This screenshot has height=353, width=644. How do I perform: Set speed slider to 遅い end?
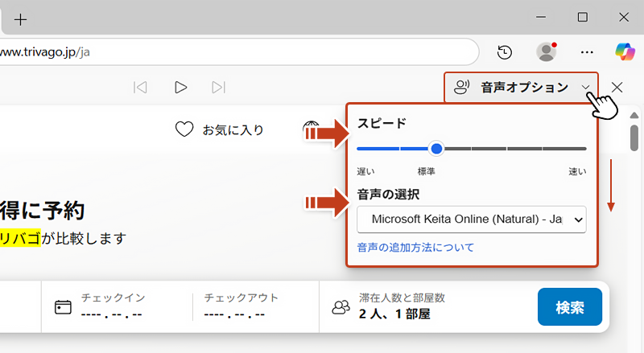click(359, 149)
